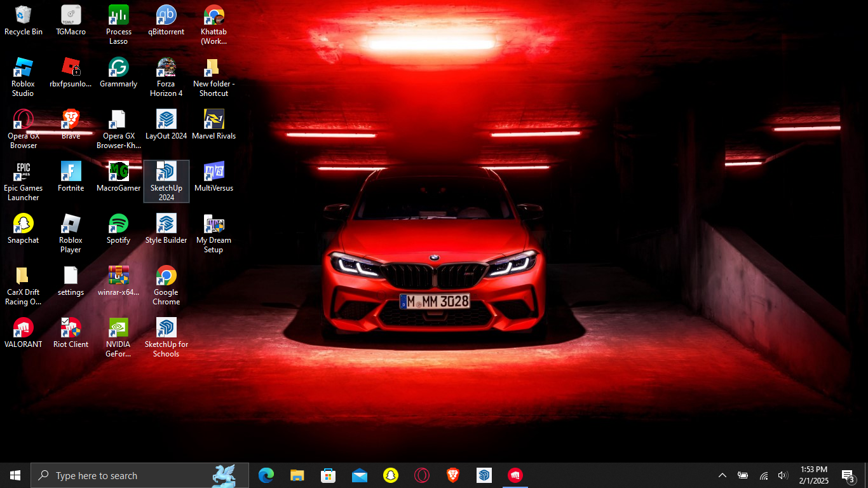Select the Marvel Rivals shortcut
Screen dimensions: 868x488
tap(214, 125)
